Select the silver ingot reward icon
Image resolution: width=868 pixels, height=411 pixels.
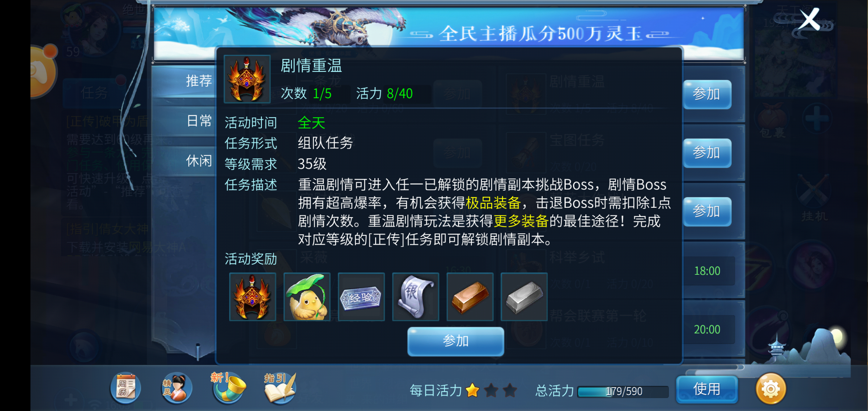(x=524, y=297)
